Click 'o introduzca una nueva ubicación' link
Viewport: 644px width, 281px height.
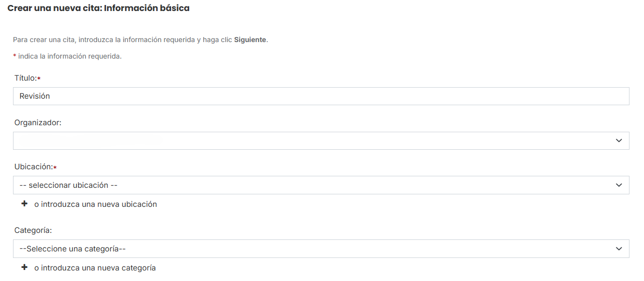[96, 204]
